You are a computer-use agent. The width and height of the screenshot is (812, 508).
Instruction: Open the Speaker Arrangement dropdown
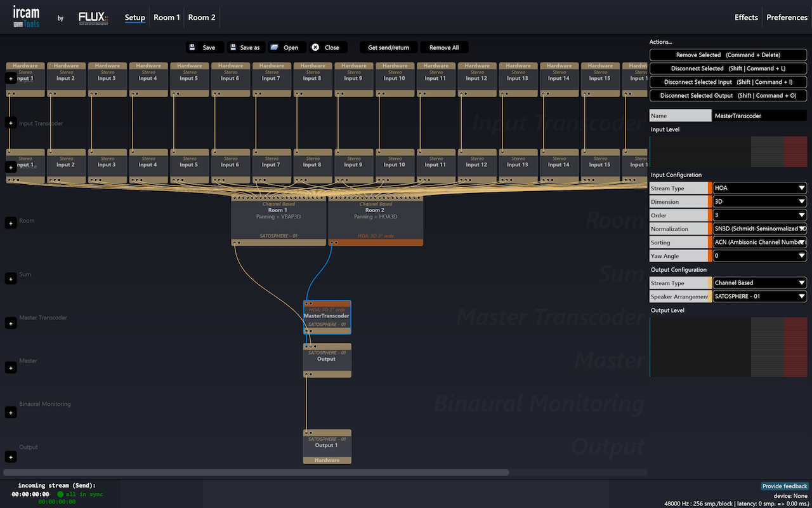[x=760, y=297]
